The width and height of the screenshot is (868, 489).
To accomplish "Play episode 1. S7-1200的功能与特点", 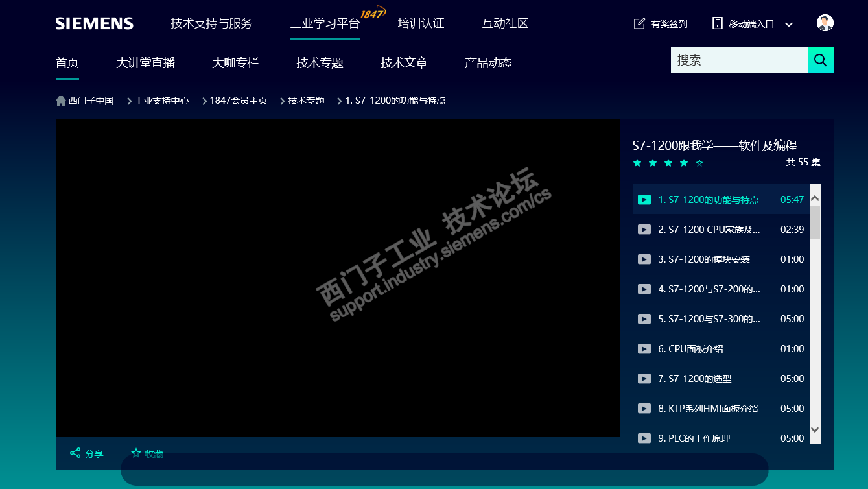I will pos(709,200).
